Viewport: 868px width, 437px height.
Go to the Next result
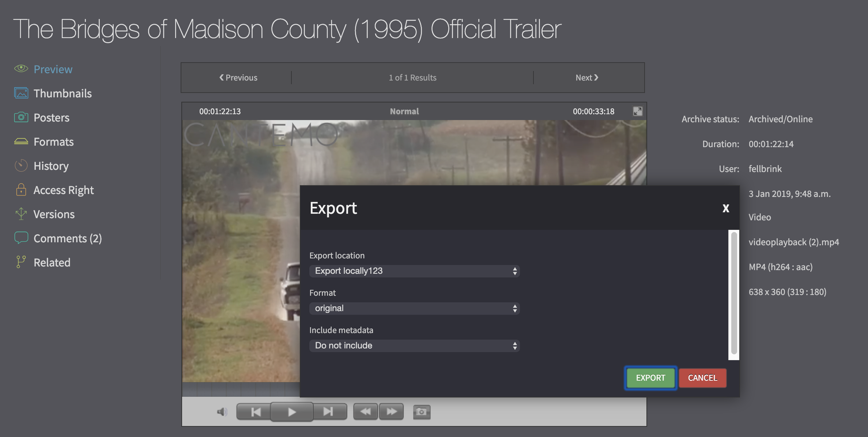point(587,78)
